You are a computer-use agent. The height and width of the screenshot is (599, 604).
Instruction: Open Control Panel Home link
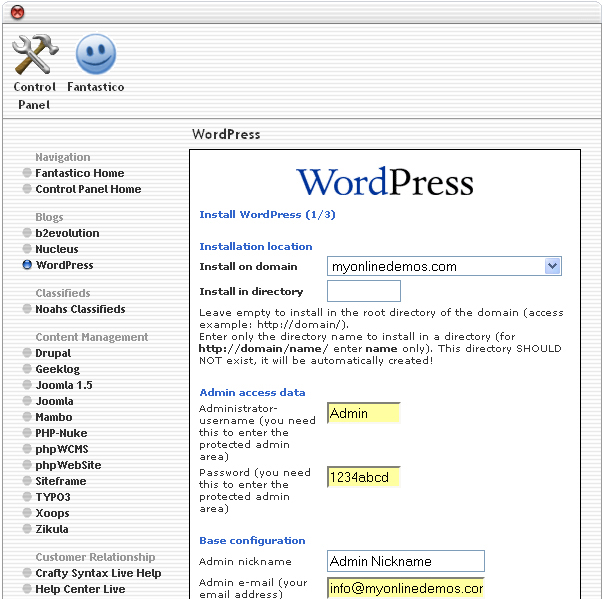(x=88, y=189)
